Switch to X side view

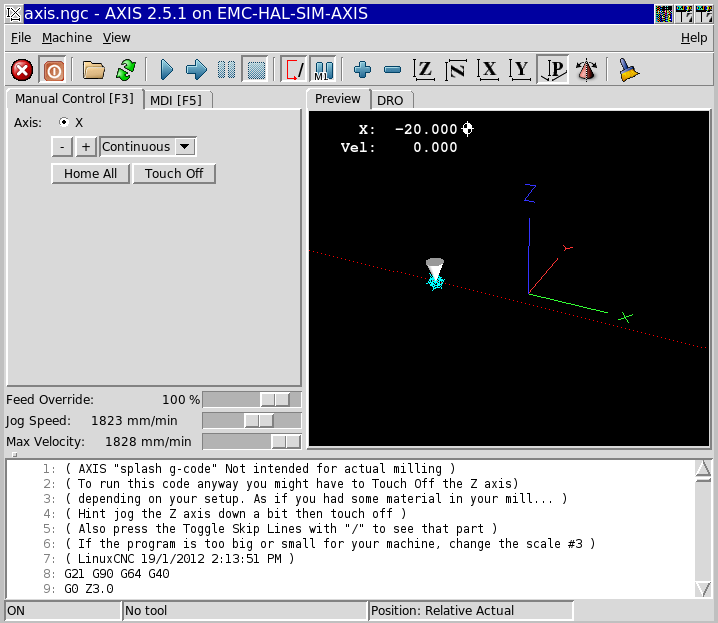488,70
